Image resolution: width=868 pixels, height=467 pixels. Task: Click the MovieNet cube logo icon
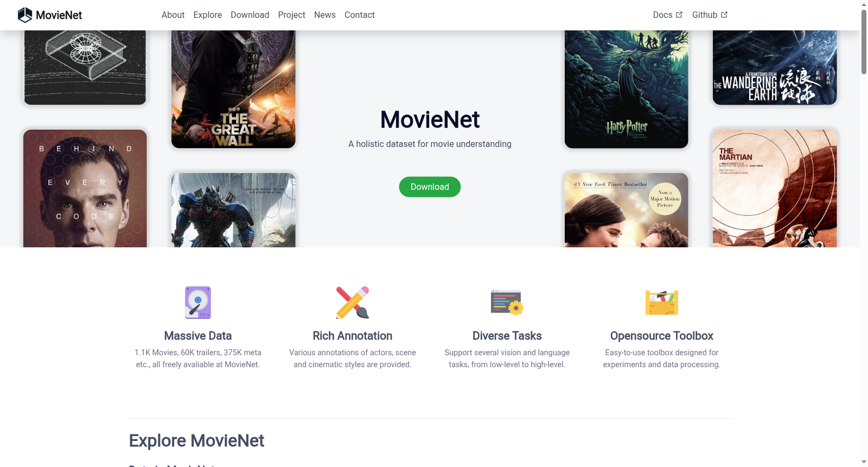tap(25, 15)
